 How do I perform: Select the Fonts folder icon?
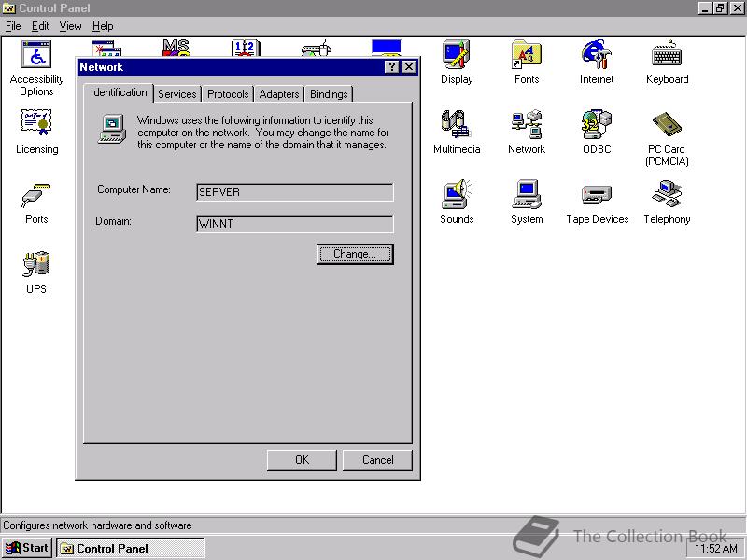click(527, 54)
